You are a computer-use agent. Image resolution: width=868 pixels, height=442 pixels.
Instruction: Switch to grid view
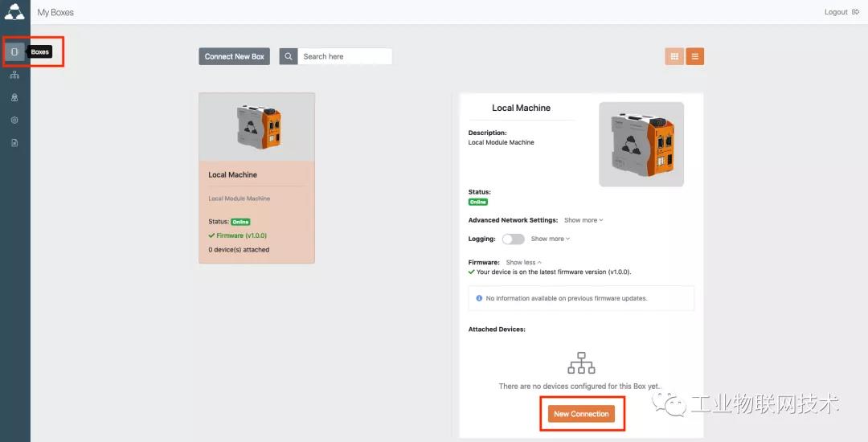click(x=674, y=56)
